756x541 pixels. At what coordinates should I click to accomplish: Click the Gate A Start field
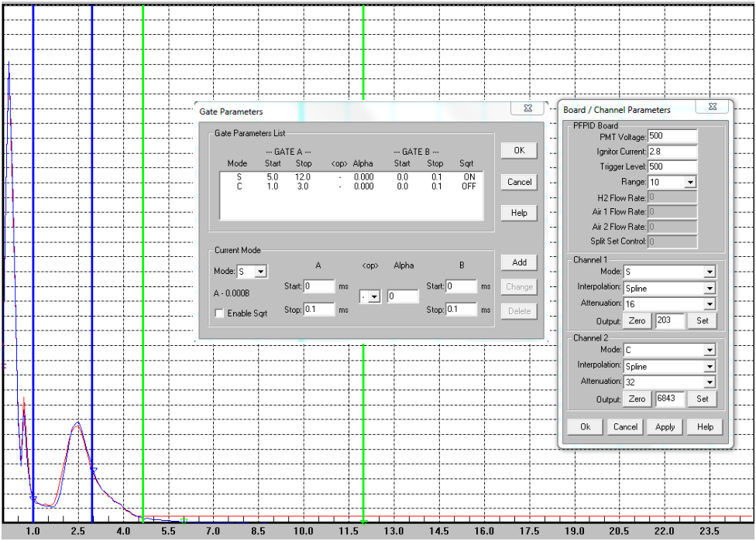tap(318, 286)
